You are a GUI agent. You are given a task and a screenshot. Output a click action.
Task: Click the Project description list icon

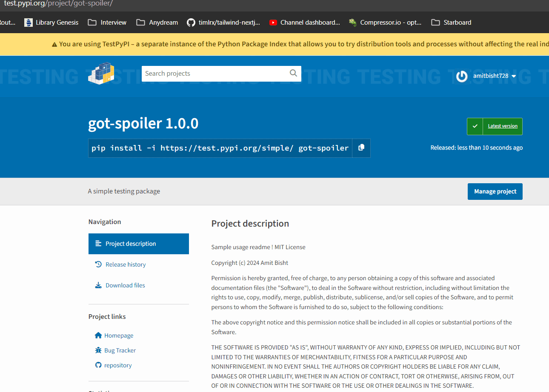98,244
